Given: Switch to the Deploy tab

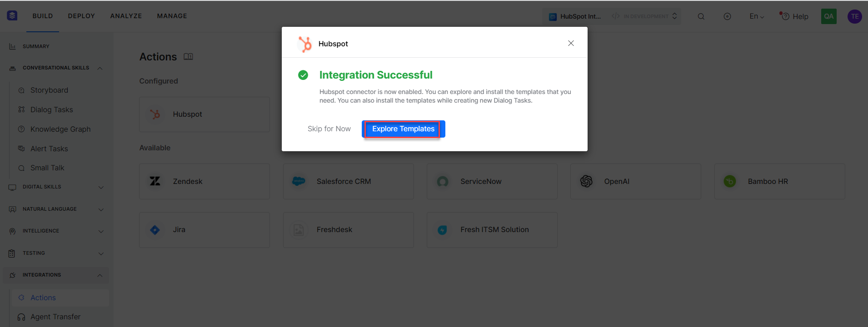Looking at the screenshot, I should (81, 16).
